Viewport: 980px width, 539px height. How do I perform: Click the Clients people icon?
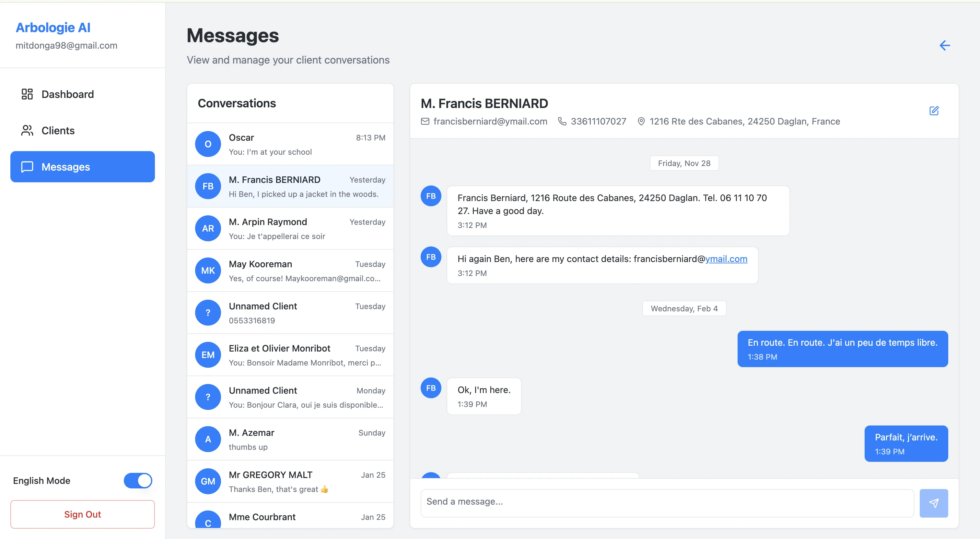click(27, 131)
